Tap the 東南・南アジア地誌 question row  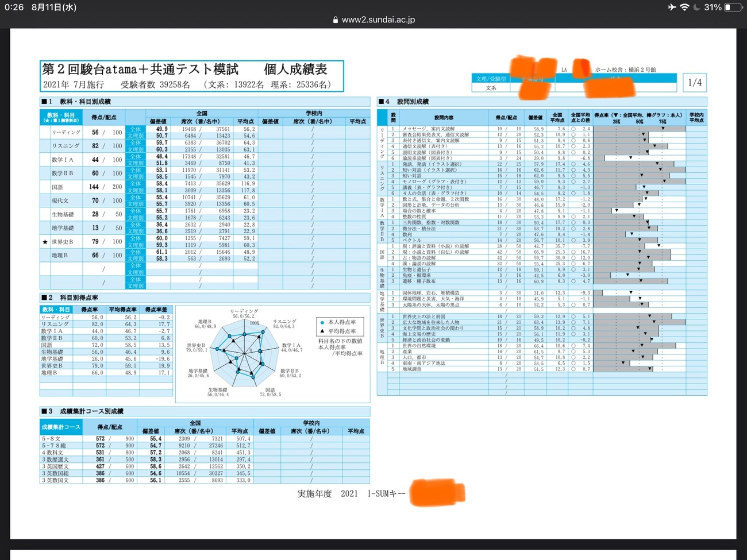[x=547, y=363]
